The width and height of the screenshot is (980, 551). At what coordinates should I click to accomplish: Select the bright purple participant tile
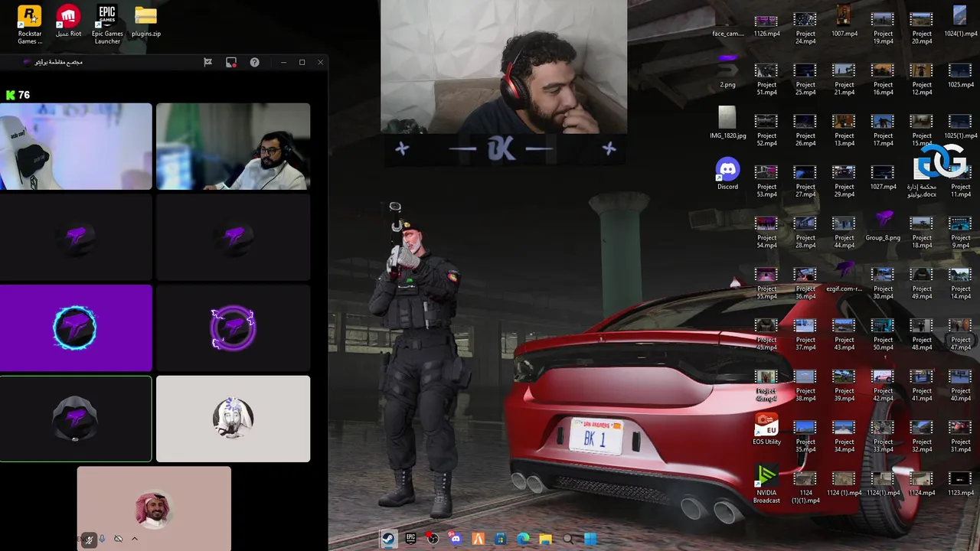coord(76,328)
